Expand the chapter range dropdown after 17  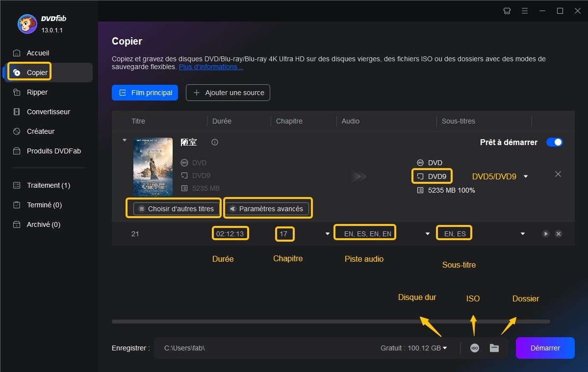(328, 234)
